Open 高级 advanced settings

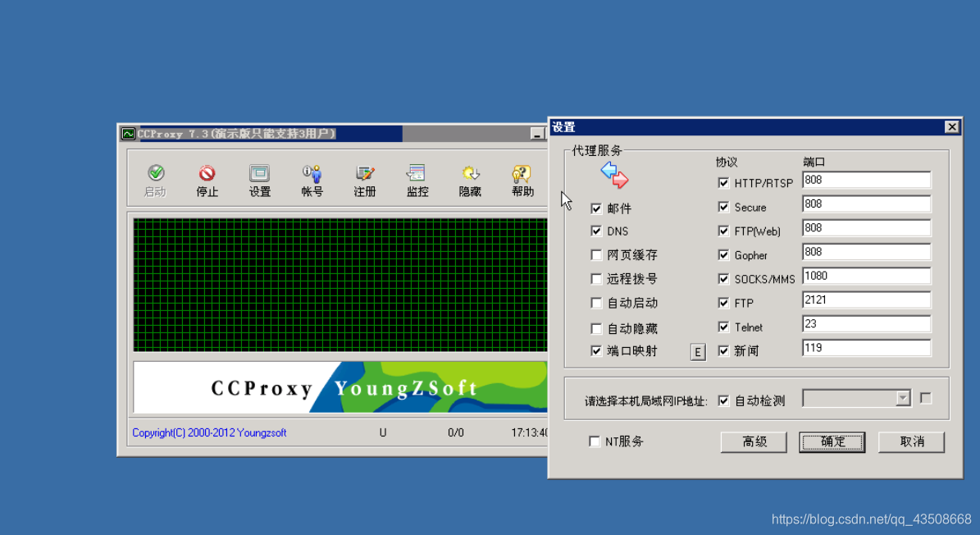(754, 442)
